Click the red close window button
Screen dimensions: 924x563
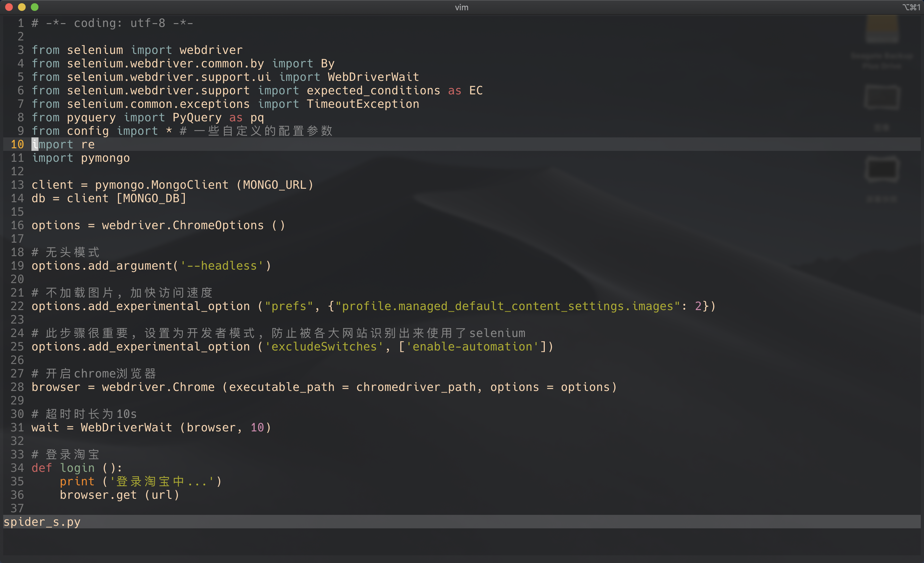9,7
